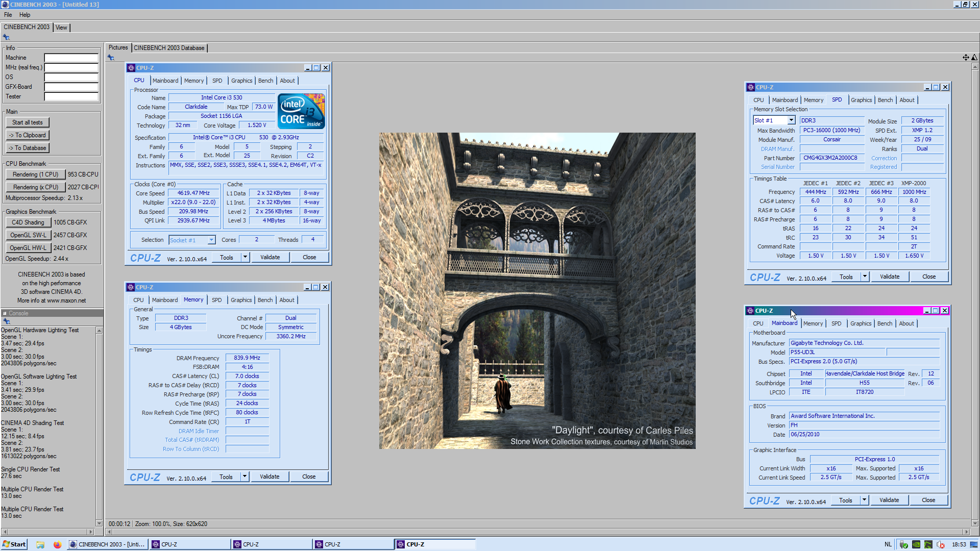Click Close in the CPU-Z Memory window
The width and height of the screenshot is (980, 551).
pyautogui.click(x=309, y=477)
